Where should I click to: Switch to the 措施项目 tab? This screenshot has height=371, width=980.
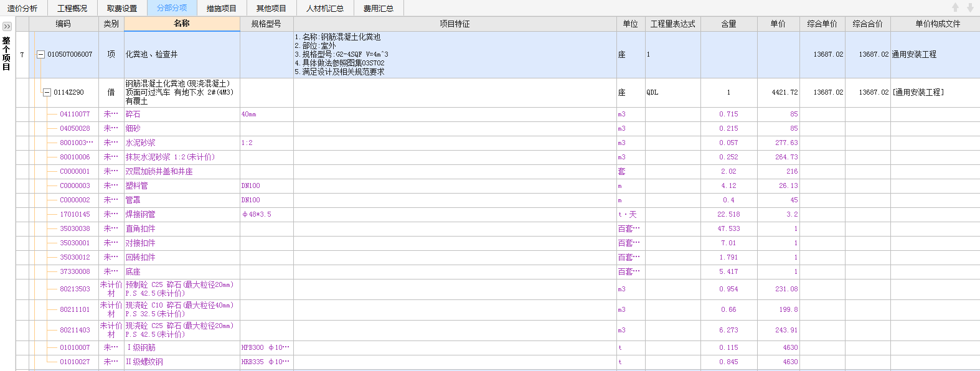222,8
